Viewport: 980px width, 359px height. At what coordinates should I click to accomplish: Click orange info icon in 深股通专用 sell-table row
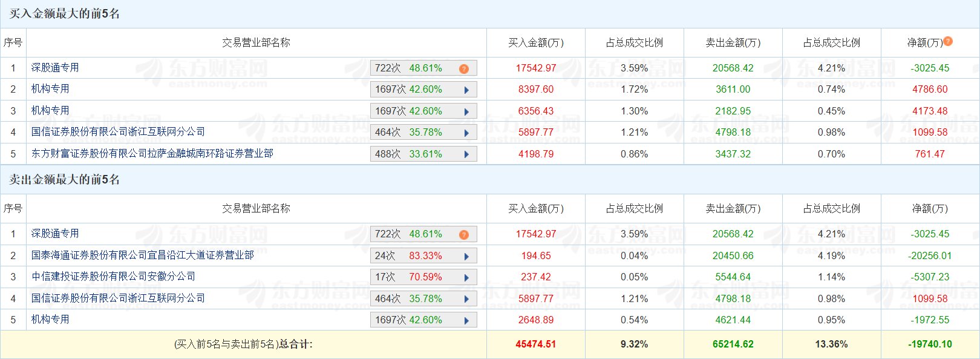(x=463, y=234)
